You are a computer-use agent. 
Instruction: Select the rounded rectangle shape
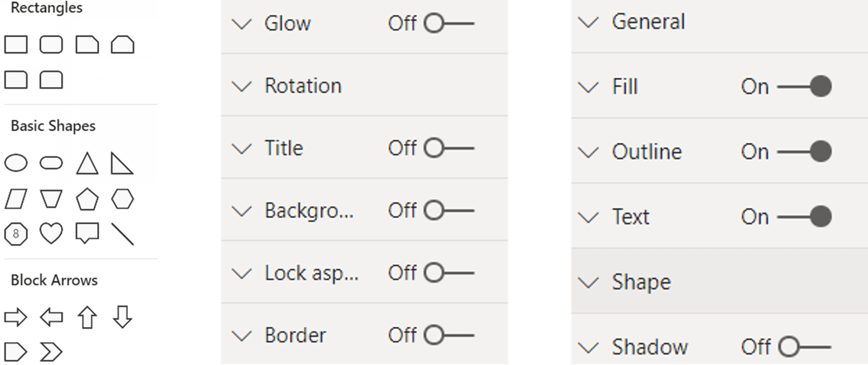51,44
